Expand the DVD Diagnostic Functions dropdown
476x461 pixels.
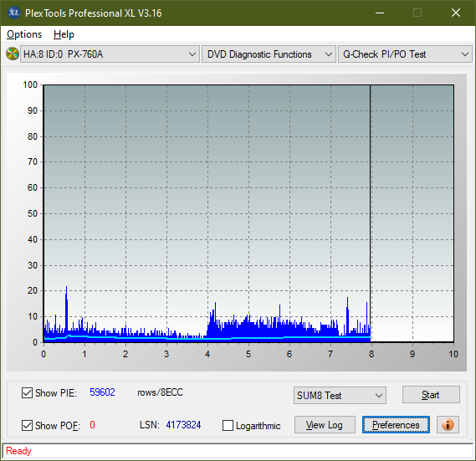(269, 54)
